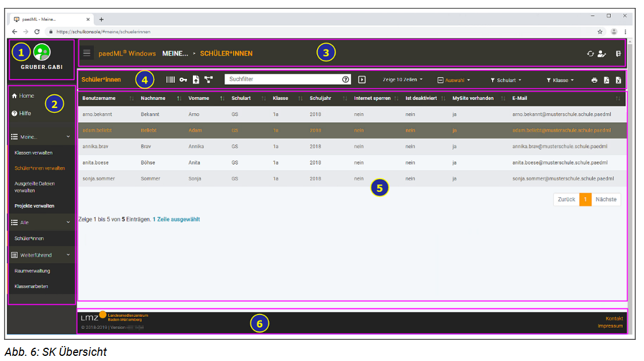Screen dimensions: 644x361
Task: Reload the page in browser
Action: 37,32
